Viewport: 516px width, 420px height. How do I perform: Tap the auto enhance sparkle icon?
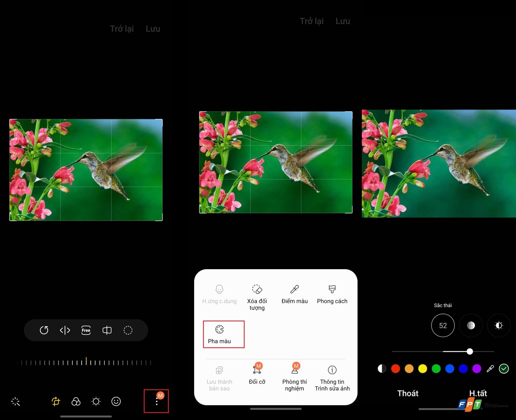(x=16, y=401)
